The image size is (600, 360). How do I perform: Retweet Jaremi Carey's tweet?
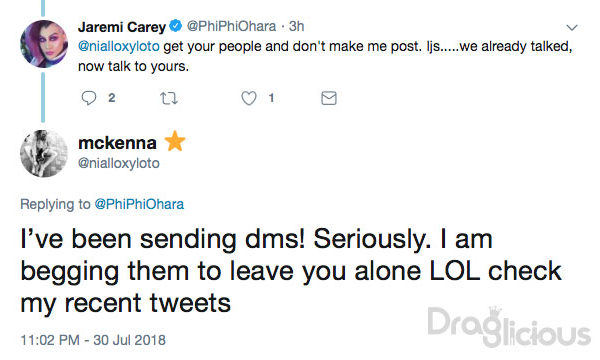tap(169, 98)
